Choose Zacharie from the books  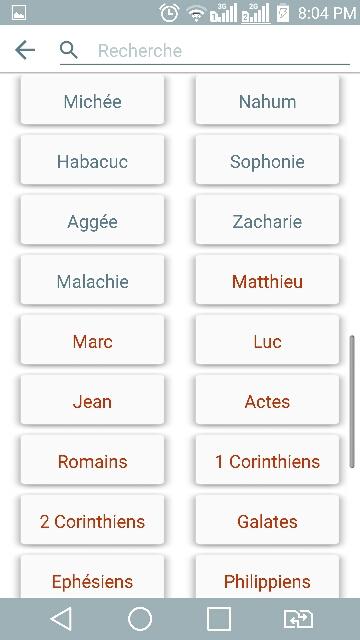point(267,222)
